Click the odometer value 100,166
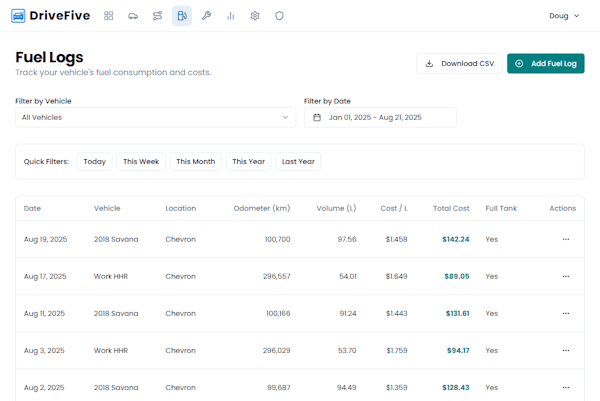The height and width of the screenshot is (401, 600). (278, 313)
